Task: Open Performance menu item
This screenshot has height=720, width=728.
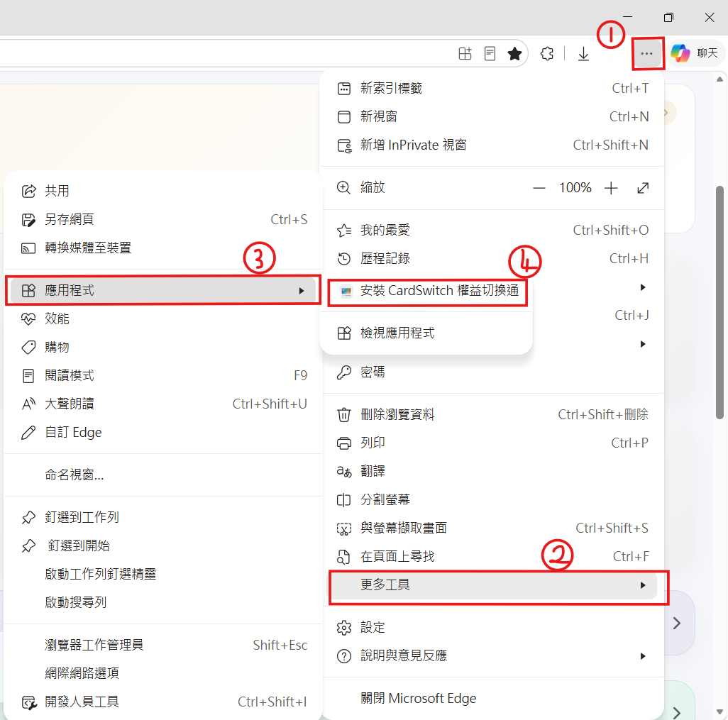Action: (163, 319)
